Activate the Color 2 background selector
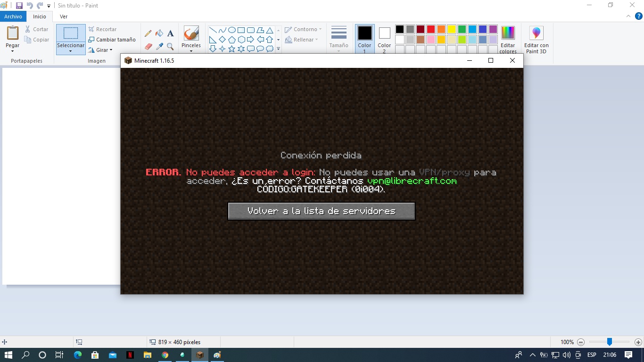Screen dimensions: 644x362 pyautogui.click(x=384, y=39)
